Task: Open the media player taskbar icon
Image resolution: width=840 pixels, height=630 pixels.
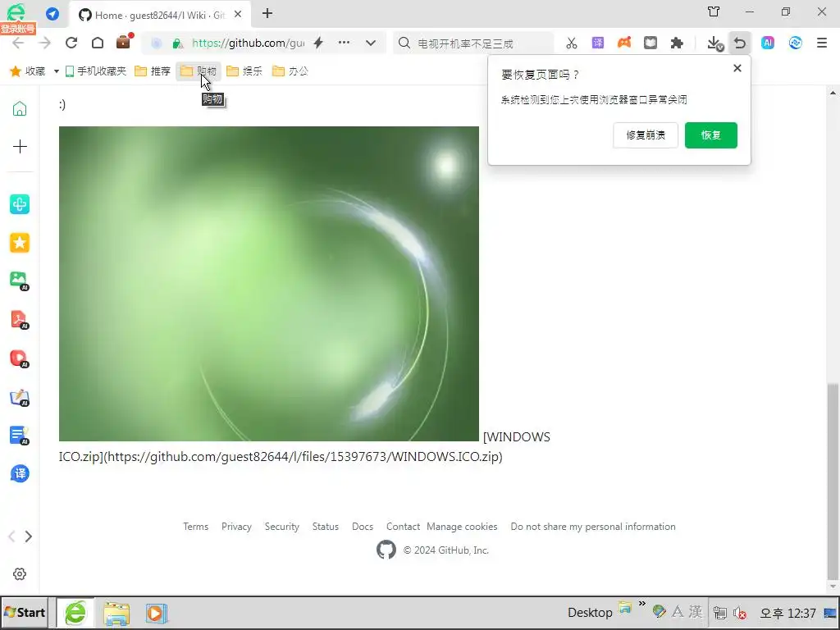Action: pos(157,614)
